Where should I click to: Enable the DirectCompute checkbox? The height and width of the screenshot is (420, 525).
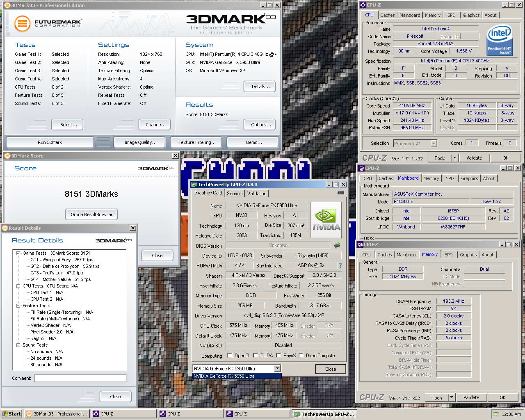(x=301, y=356)
